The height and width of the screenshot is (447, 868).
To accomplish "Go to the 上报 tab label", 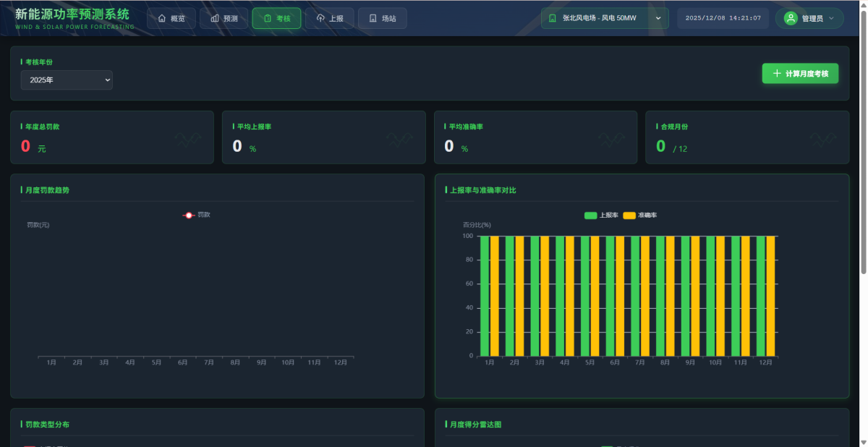I will [x=336, y=18].
